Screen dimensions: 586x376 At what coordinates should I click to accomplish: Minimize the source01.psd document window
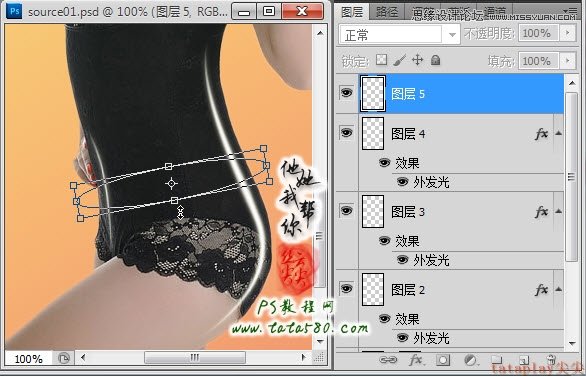[244, 12]
